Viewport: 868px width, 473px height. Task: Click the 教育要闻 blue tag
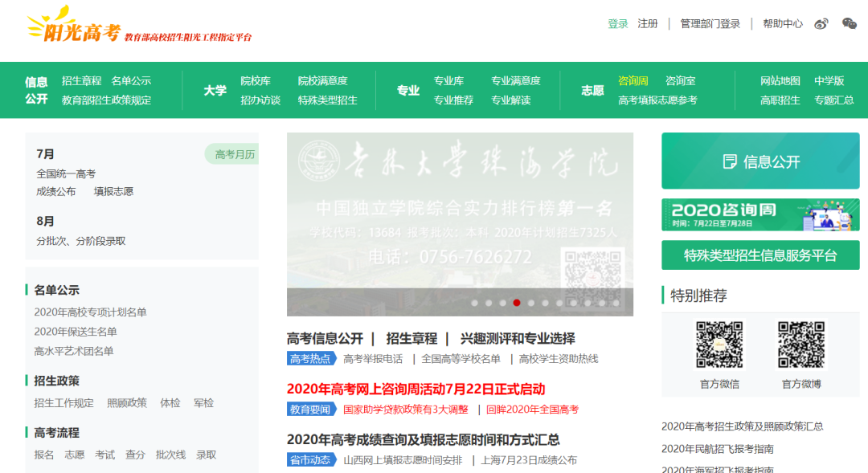[x=310, y=410]
